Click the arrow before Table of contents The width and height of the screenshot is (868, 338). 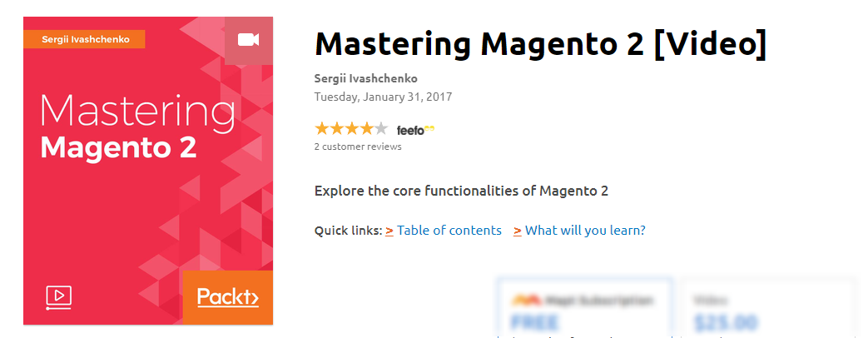tap(389, 231)
